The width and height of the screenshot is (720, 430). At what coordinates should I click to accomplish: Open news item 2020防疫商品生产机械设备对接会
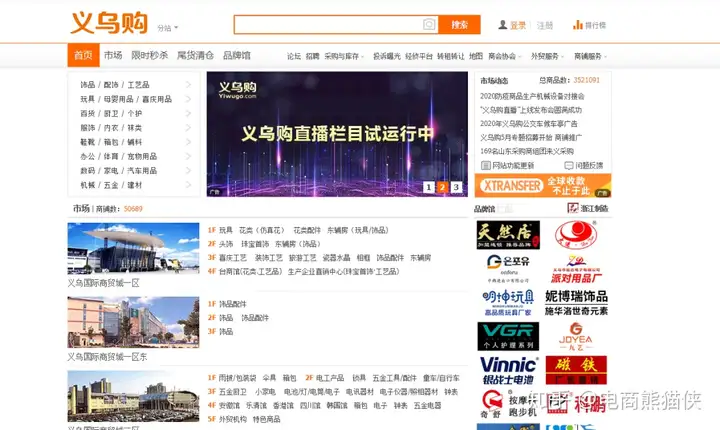(x=532, y=96)
